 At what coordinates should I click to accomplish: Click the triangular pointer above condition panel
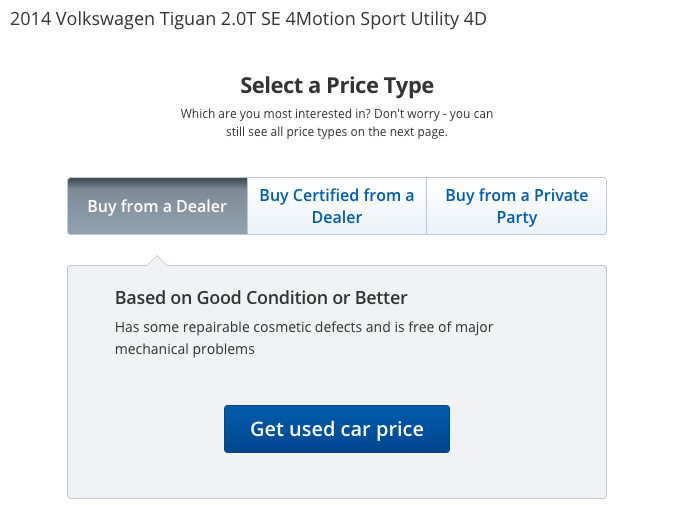pos(157,260)
